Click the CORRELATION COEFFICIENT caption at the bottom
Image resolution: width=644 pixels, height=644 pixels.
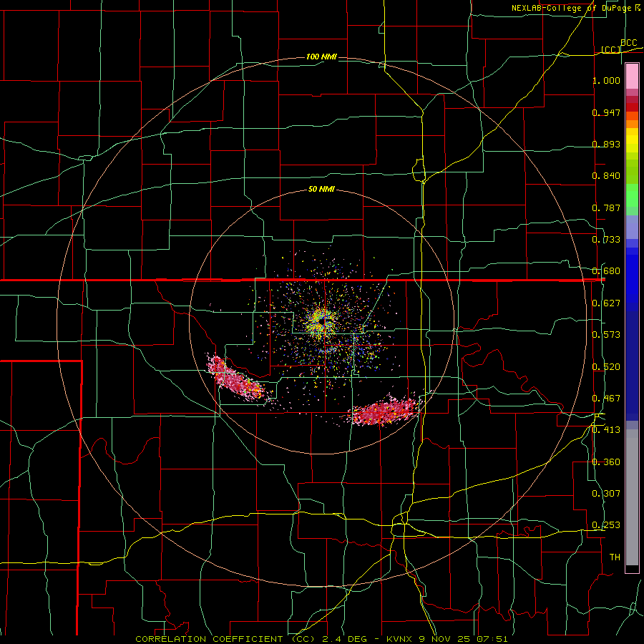(321, 639)
